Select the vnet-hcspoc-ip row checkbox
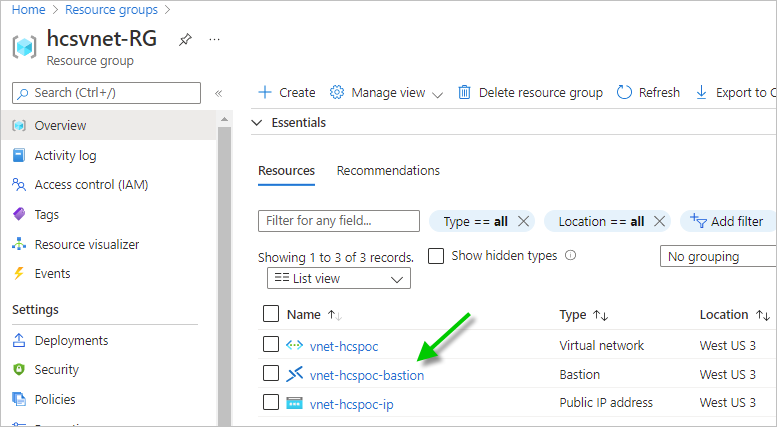 271,402
